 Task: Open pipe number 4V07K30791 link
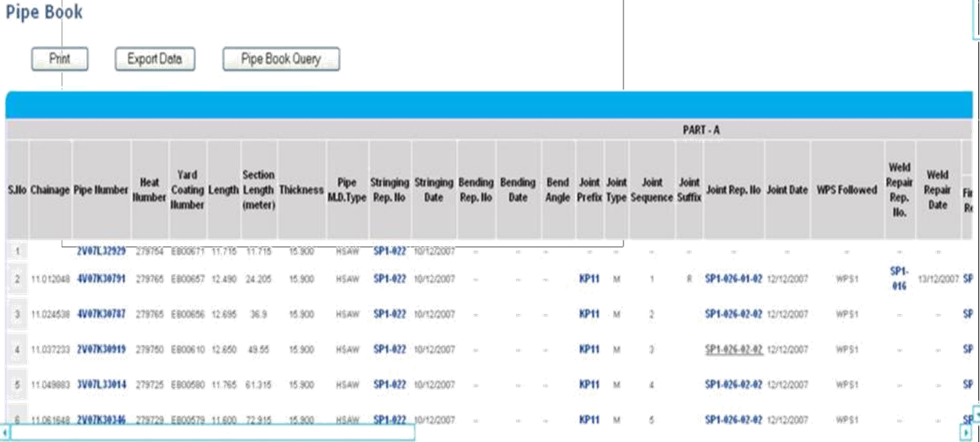(101, 278)
